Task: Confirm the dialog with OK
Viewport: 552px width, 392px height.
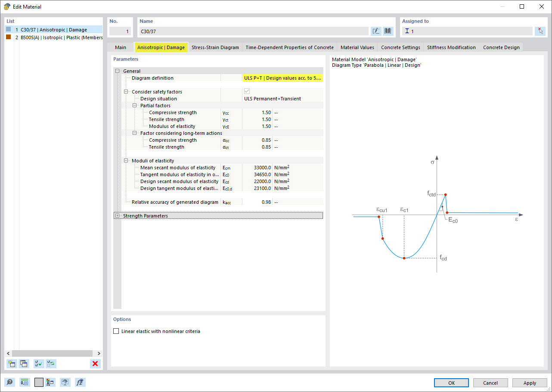Action: pyautogui.click(x=451, y=383)
